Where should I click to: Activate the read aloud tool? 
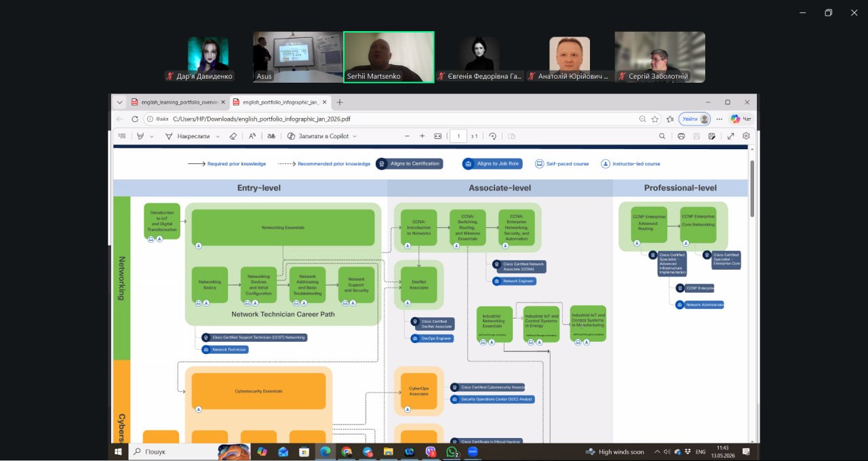pyautogui.click(x=252, y=136)
